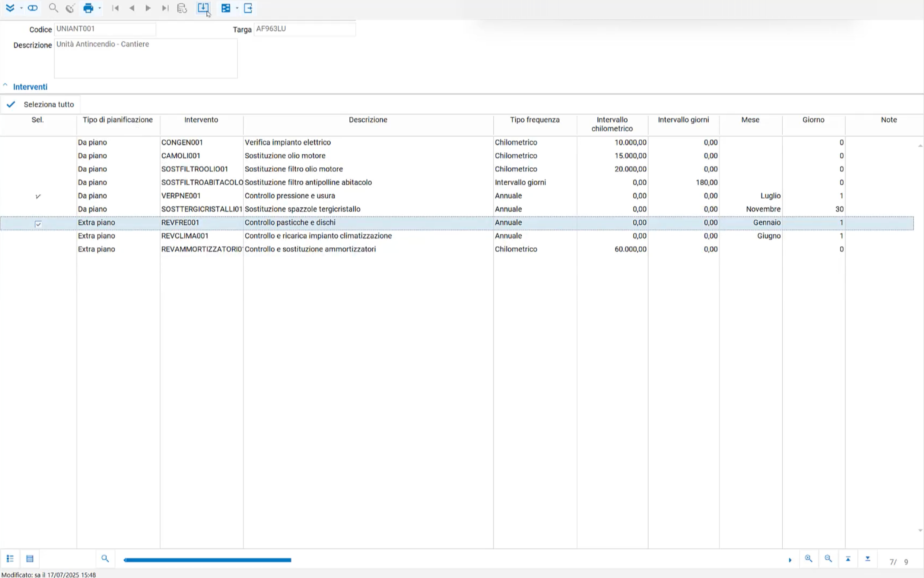Viewport: 924px width, 578px height.
Task: Click the layout configuration icon
Action: pos(226,8)
